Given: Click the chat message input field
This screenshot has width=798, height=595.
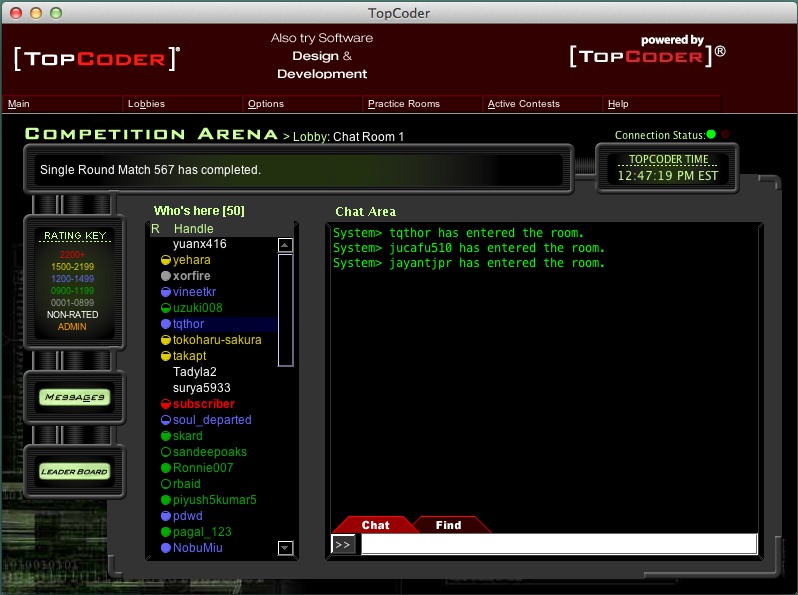Looking at the screenshot, I should [558, 544].
